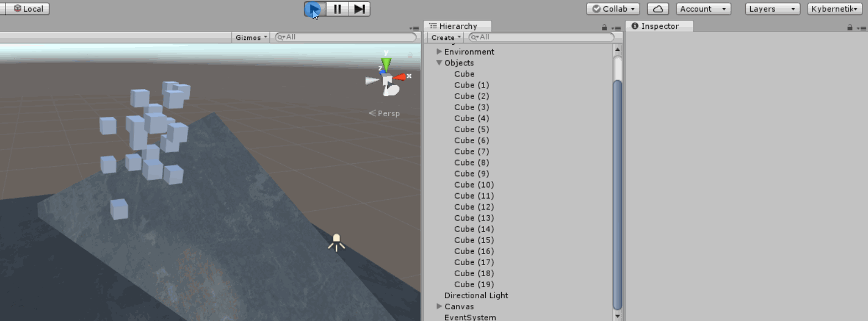Toggle the Inspector panel lock icon

850,28
